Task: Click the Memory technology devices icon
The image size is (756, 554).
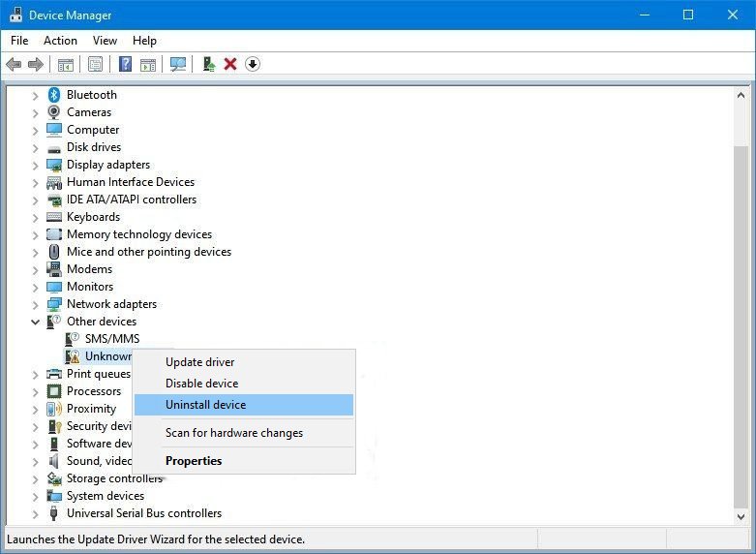Action: 54,234
